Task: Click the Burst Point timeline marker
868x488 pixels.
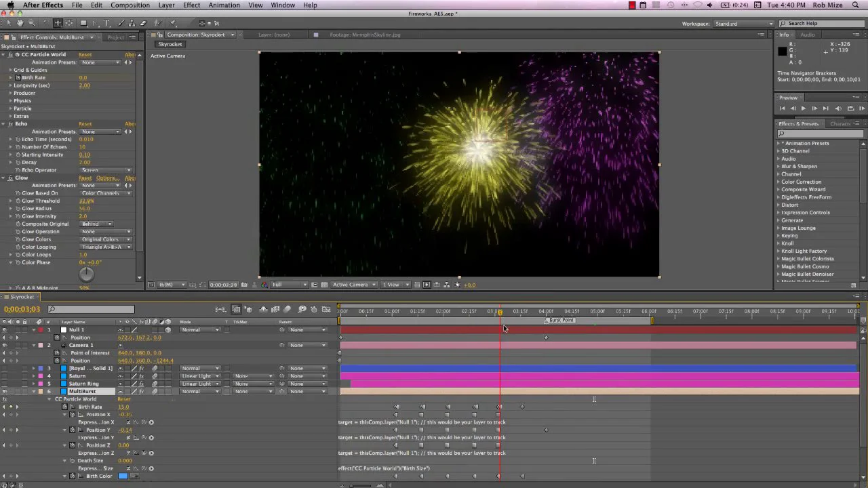Action: coord(560,320)
